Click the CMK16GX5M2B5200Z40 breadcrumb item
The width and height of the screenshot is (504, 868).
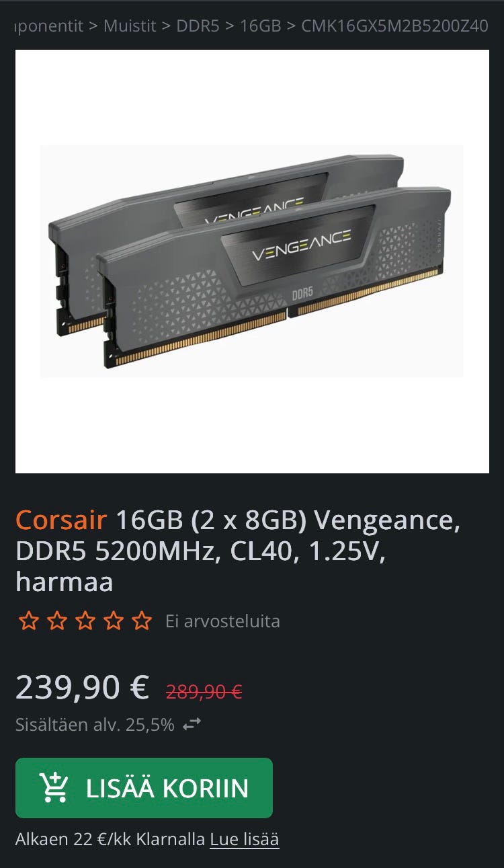[x=394, y=26]
